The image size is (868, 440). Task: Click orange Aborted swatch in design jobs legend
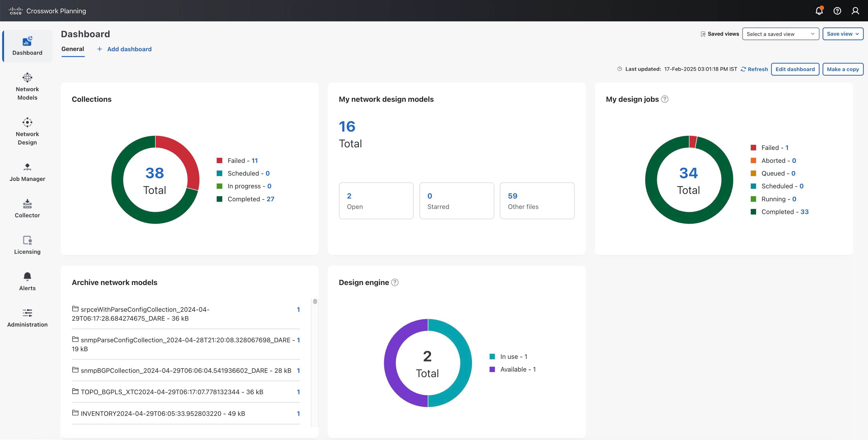[x=754, y=161]
